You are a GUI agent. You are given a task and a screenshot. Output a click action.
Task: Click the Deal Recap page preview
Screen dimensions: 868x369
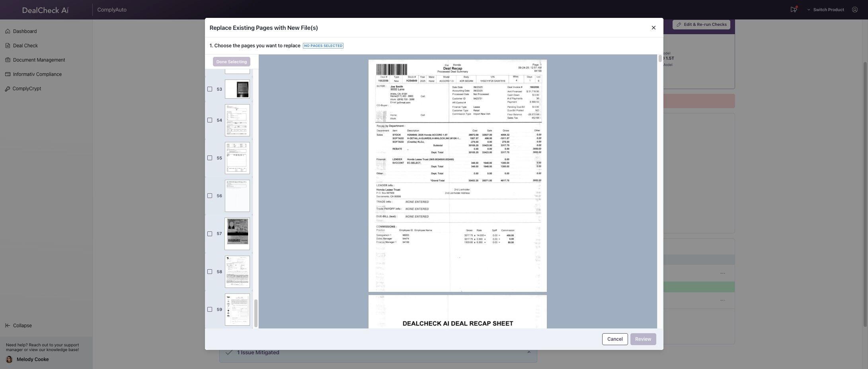(x=458, y=176)
